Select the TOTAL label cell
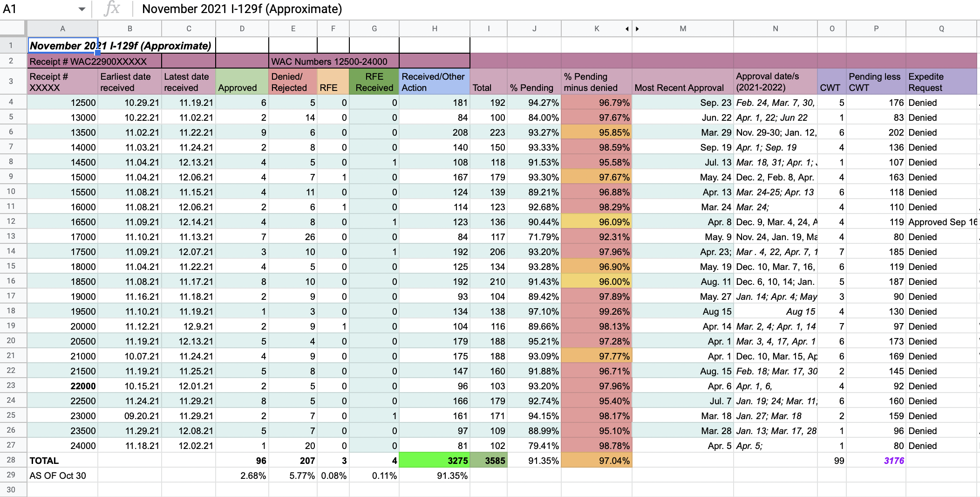 62,461
